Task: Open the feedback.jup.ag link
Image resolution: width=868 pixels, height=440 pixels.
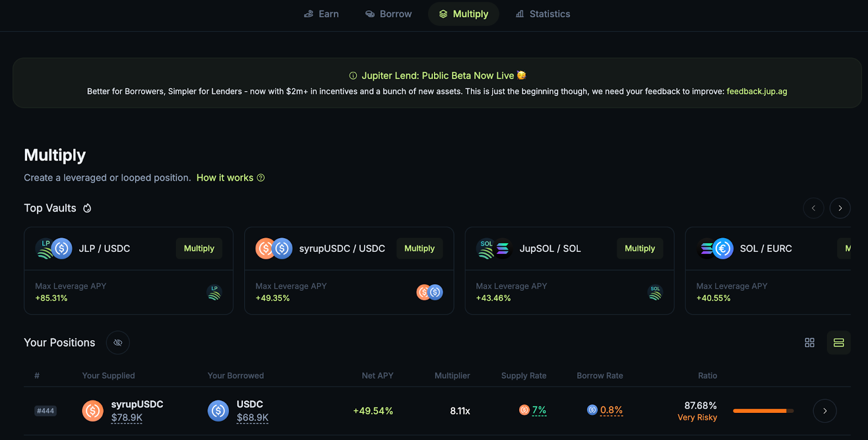Action: (757, 91)
